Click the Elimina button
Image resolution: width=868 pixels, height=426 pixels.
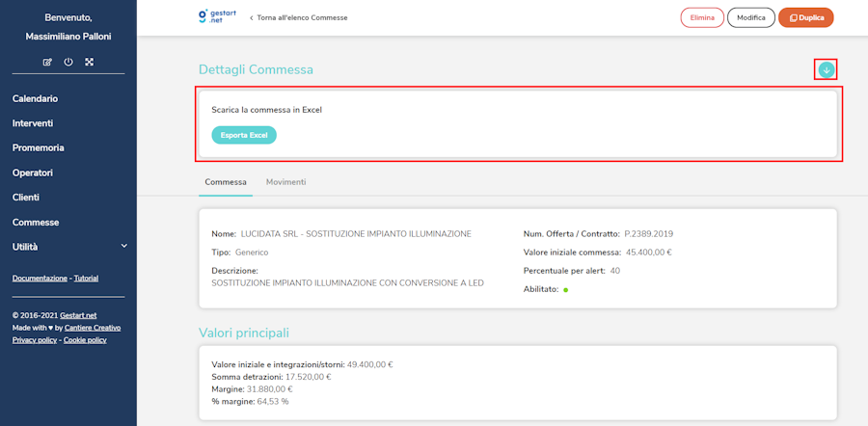[702, 17]
